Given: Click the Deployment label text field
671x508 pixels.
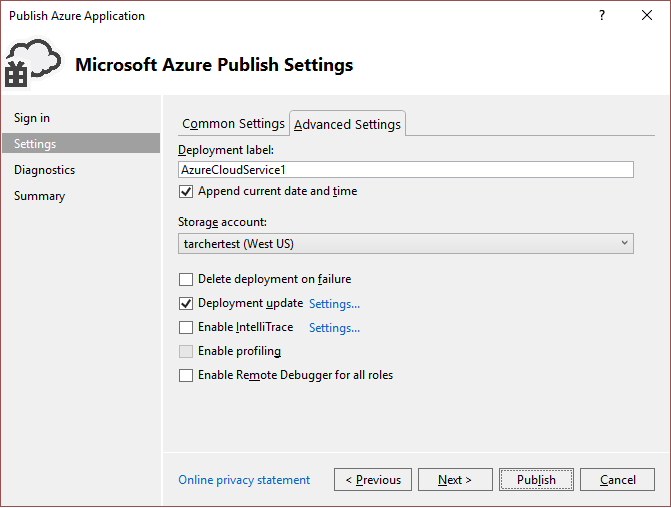Looking at the screenshot, I should pyautogui.click(x=406, y=170).
